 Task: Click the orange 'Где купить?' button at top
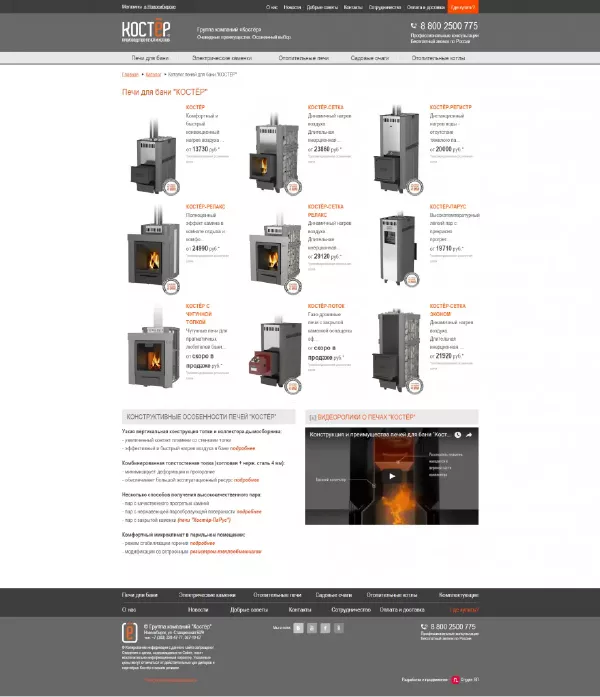point(463,7)
